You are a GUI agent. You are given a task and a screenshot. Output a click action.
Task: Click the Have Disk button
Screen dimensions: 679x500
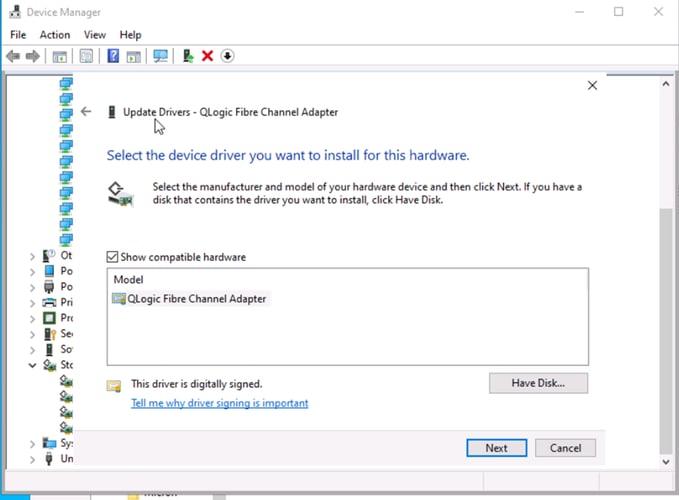(x=538, y=383)
